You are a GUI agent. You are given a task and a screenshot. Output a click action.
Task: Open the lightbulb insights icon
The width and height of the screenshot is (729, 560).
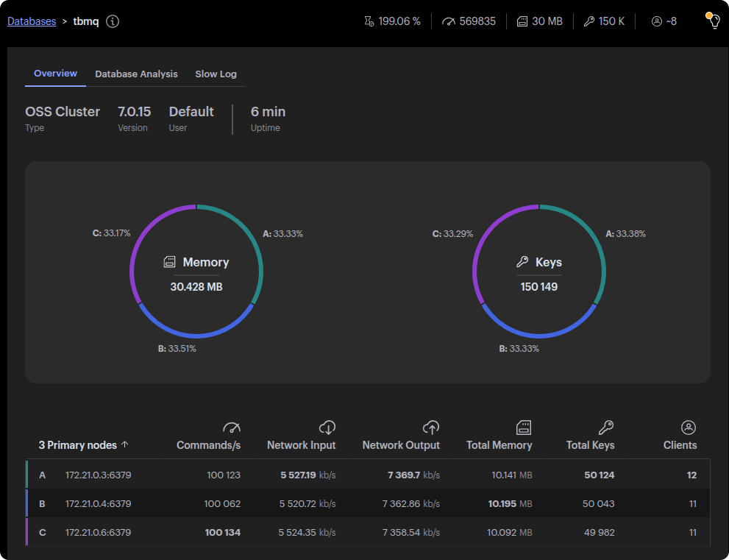click(712, 21)
